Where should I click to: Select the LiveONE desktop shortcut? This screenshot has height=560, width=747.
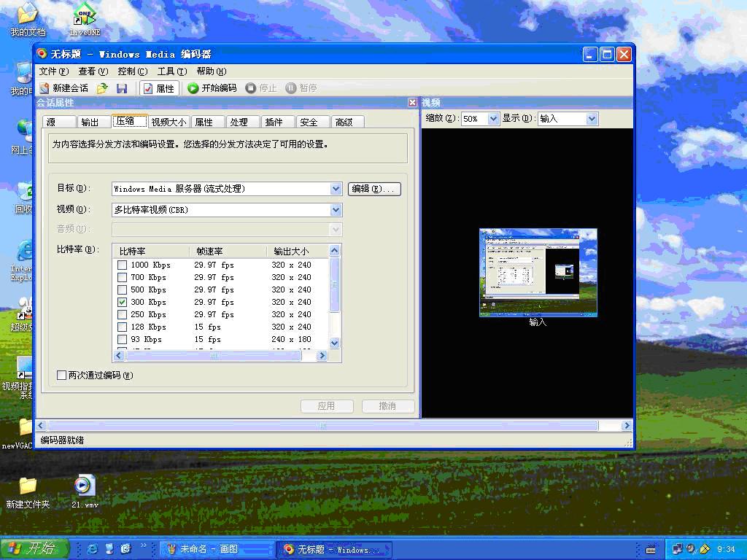point(85,20)
